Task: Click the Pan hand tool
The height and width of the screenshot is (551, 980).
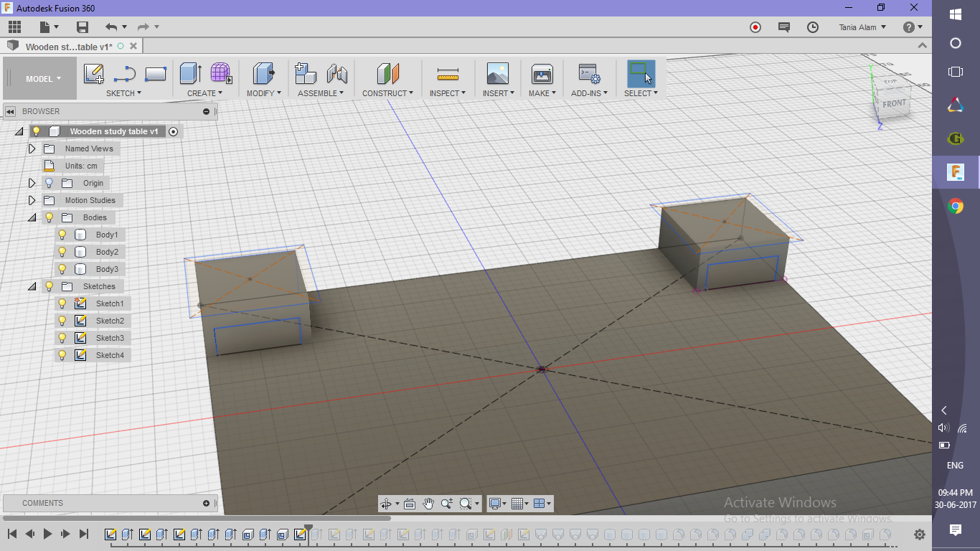Action: (x=428, y=504)
